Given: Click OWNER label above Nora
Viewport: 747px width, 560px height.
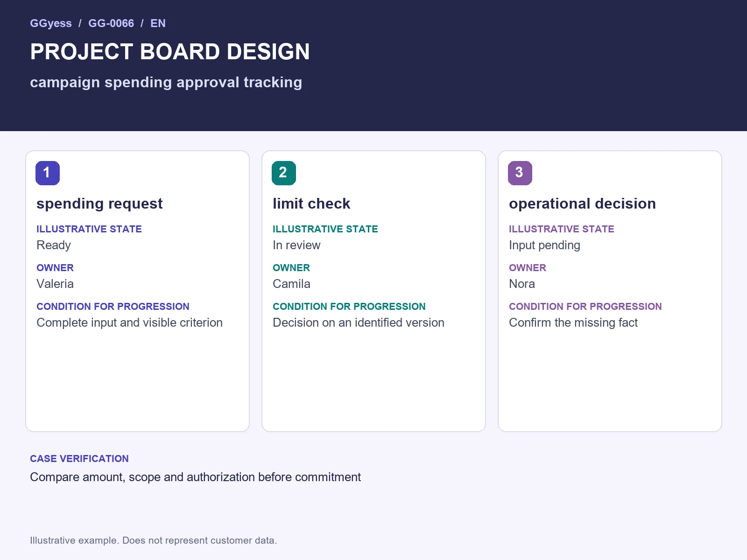Looking at the screenshot, I should click(528, 268).
